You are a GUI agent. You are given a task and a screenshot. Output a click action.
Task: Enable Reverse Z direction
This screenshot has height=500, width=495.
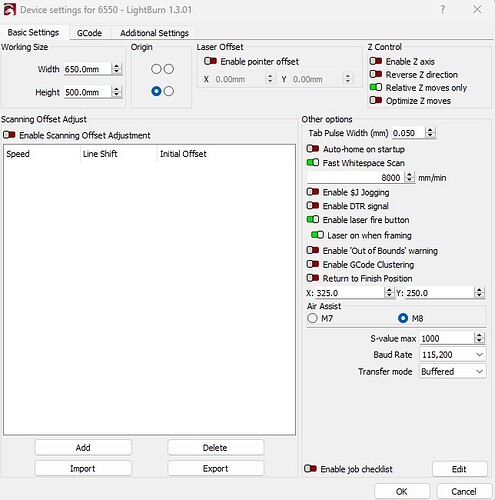point(376,74)
